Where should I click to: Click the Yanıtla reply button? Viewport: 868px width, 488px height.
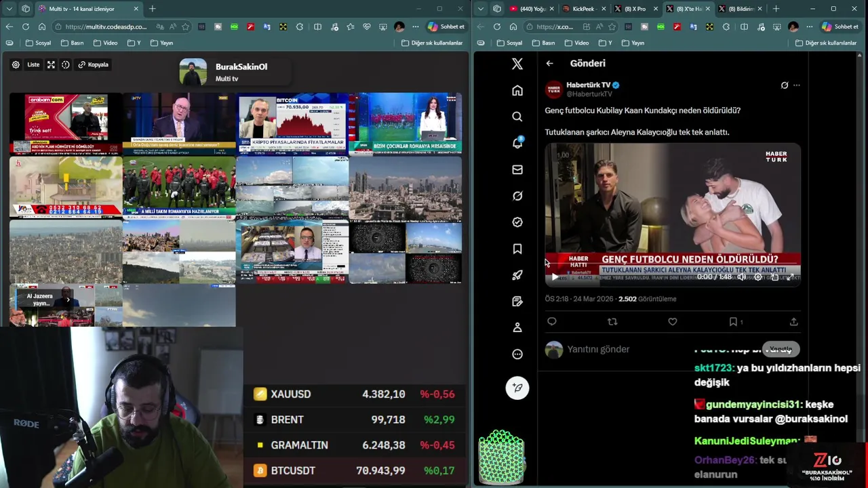[781, 349]
